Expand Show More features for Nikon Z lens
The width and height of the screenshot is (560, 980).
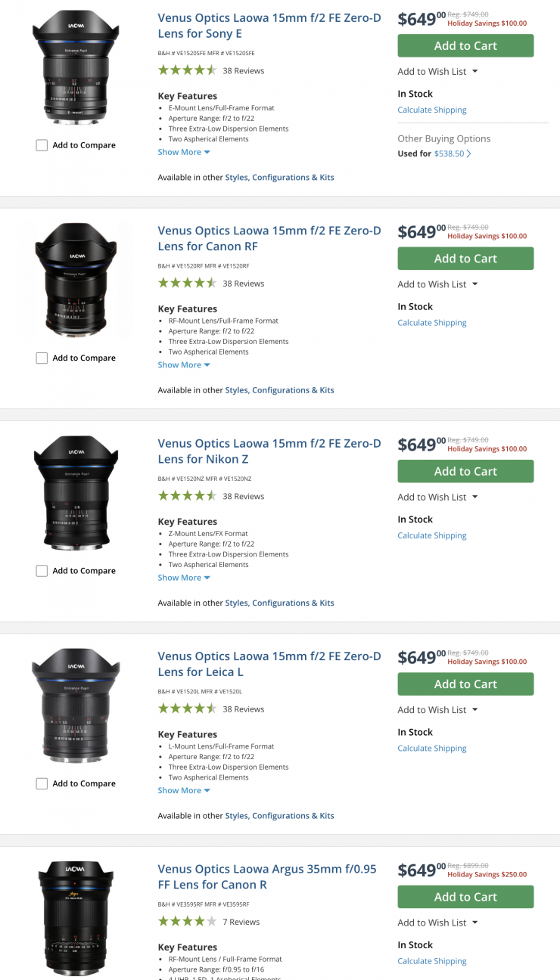click(x=184, y=578)
